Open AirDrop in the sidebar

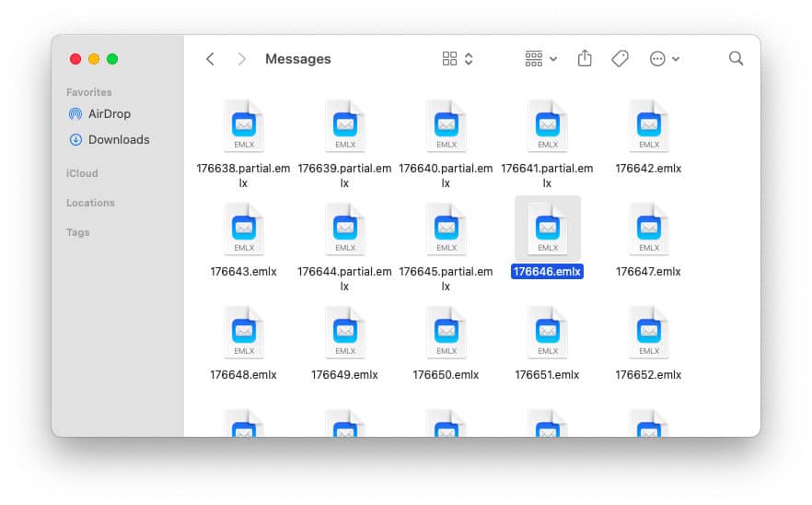(99, 113)
